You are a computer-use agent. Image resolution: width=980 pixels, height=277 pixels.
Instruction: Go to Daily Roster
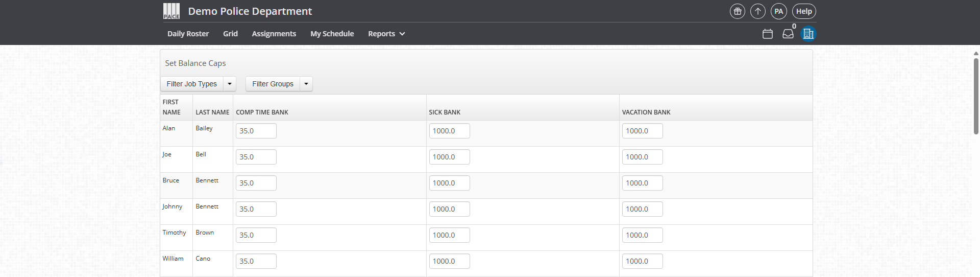click(188, 34)
